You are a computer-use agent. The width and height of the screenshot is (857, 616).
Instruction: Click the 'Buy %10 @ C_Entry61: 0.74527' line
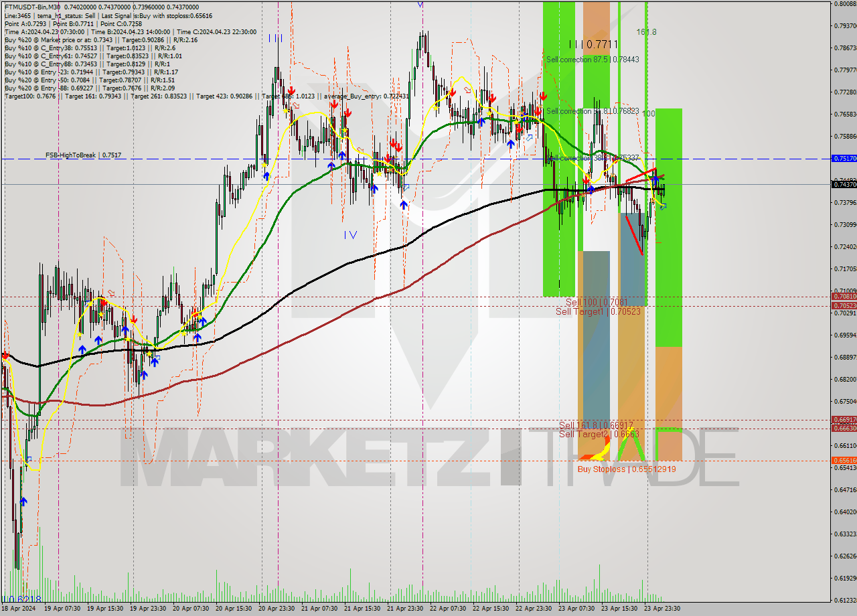tap(93, 56)
